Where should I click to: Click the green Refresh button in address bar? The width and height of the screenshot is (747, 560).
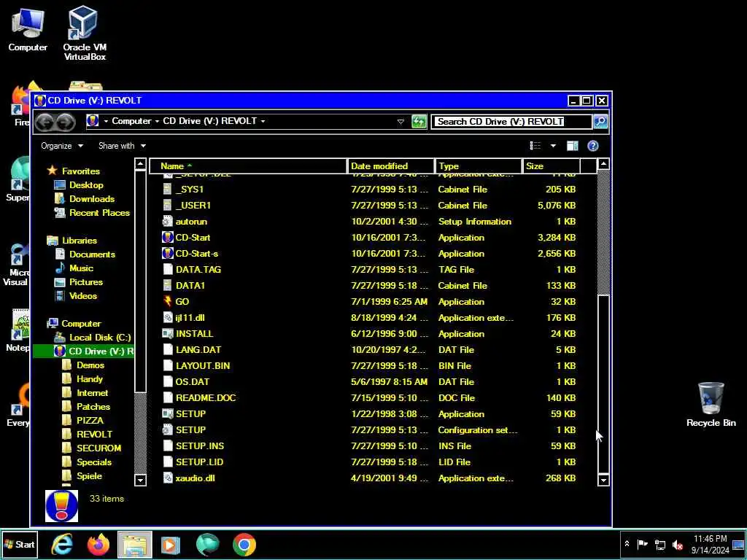click(419, 122)
